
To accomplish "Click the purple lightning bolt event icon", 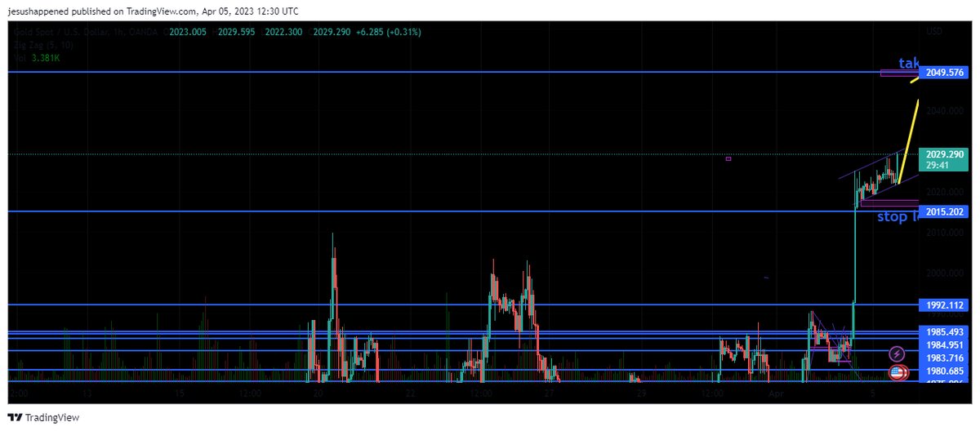I will coord(897,354).
